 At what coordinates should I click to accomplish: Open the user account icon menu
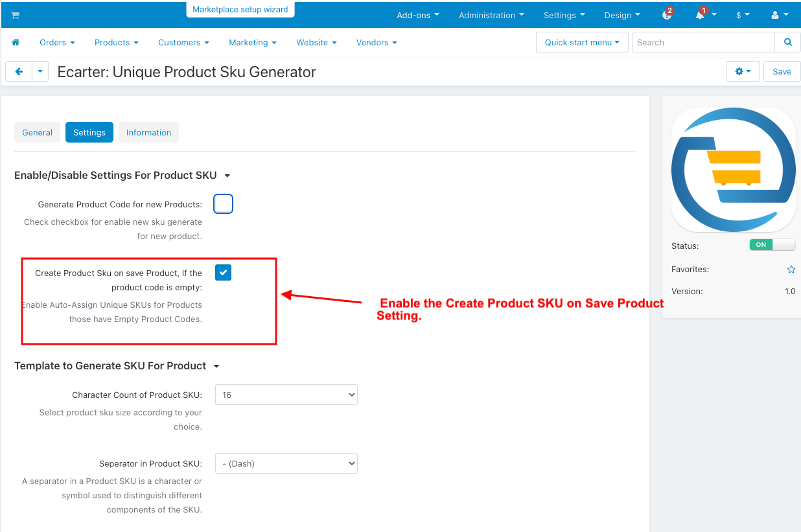coord(780,15)
